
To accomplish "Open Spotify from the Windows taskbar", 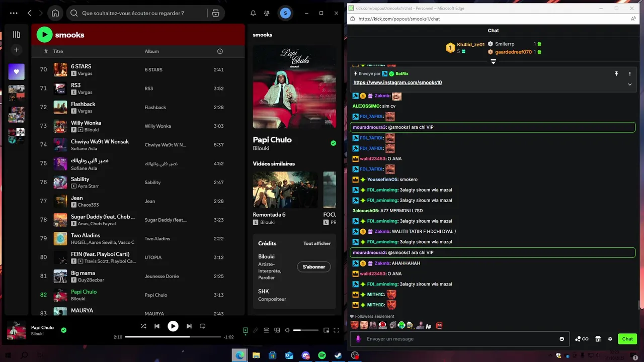I will coord(322,355).
